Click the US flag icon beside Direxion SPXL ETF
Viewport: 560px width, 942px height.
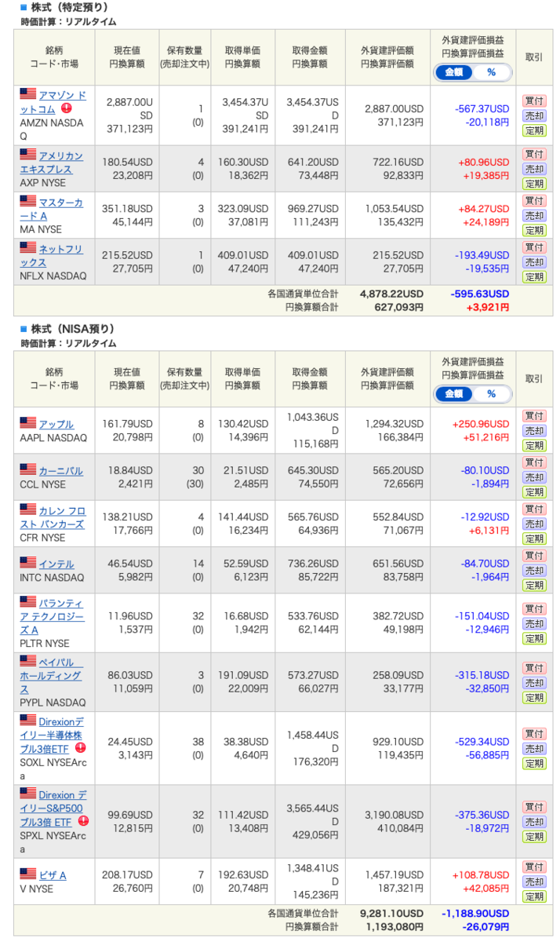pyautogui.click(x=28, y=793)
